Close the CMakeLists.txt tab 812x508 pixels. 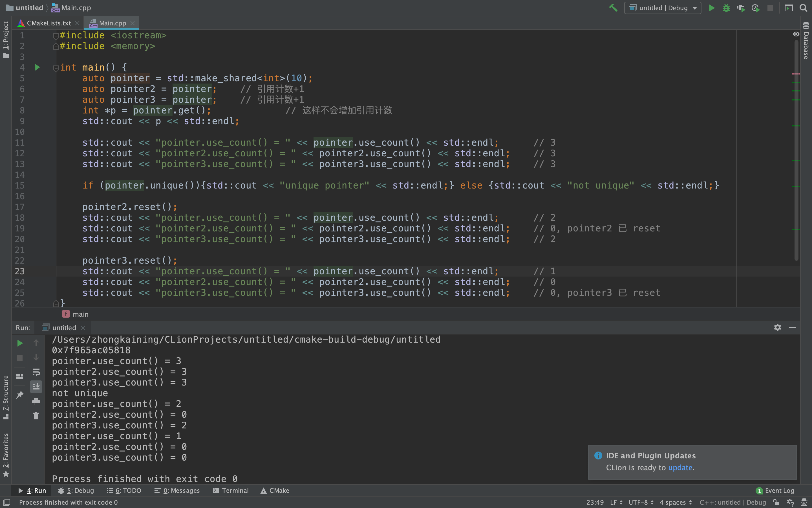pos(77,23)
